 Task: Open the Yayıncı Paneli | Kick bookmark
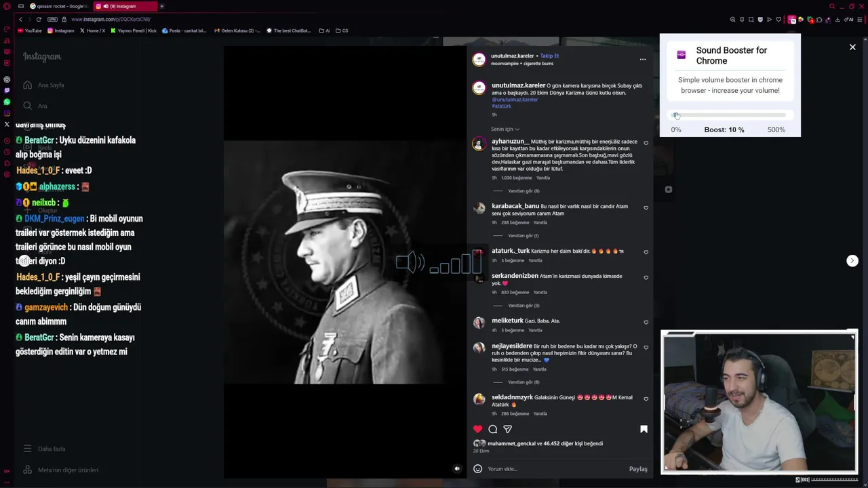pyautogui.click(x=133, y=30)
